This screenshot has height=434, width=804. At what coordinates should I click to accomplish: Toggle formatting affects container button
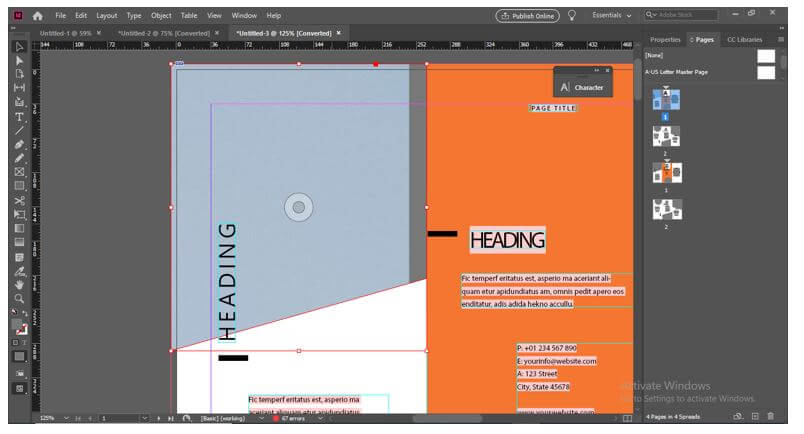(x=15, y=343)
